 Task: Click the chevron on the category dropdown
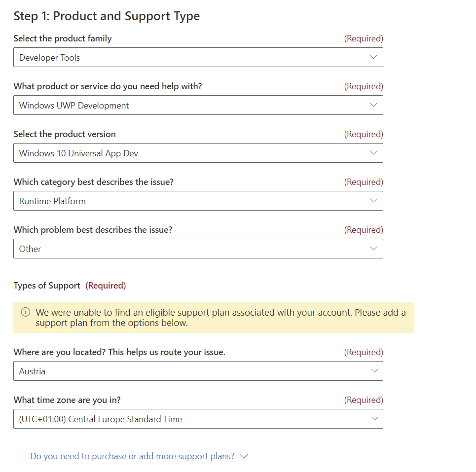click(x=374, y=201)
